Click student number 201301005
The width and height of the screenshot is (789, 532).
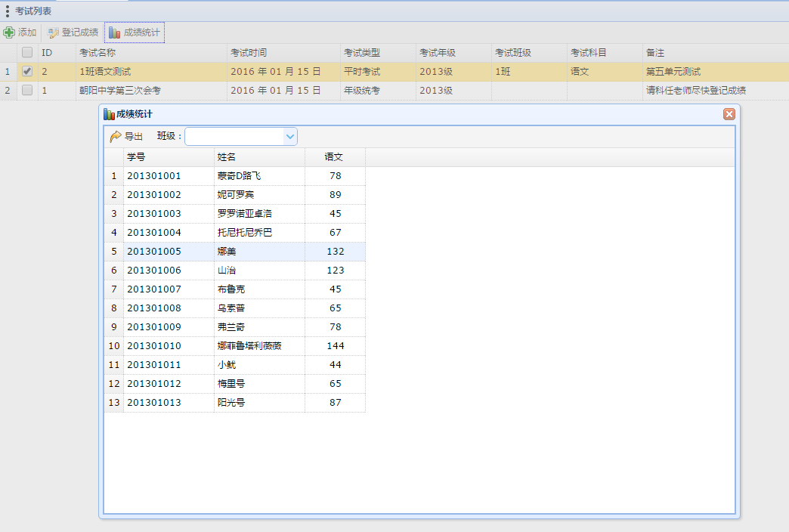coord(154,251)
